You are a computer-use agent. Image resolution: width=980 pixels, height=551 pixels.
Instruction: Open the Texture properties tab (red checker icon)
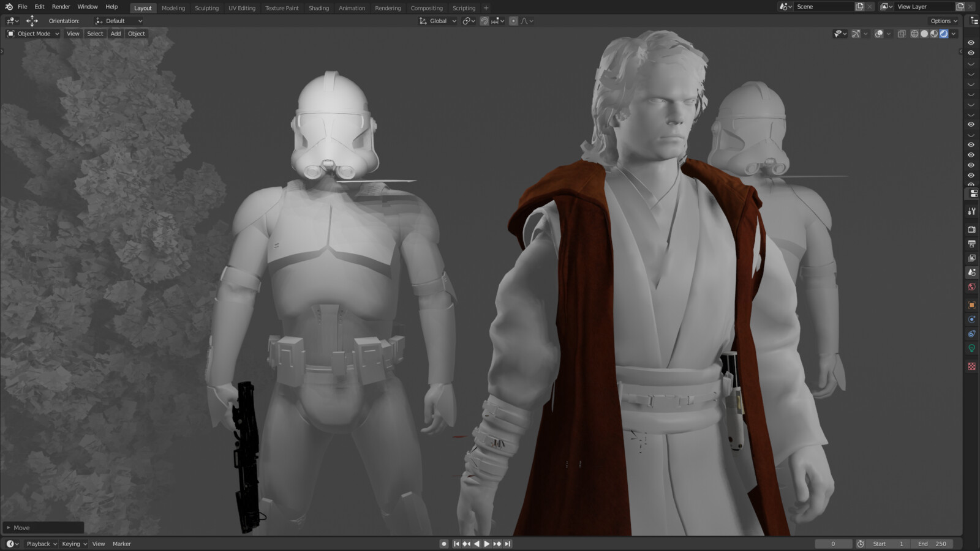click(x=971, y=366)
